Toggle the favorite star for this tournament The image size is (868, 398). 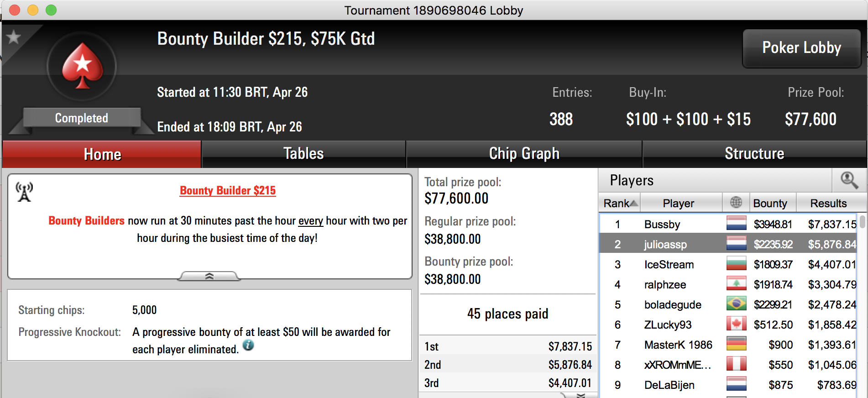[x=14, y=37]
